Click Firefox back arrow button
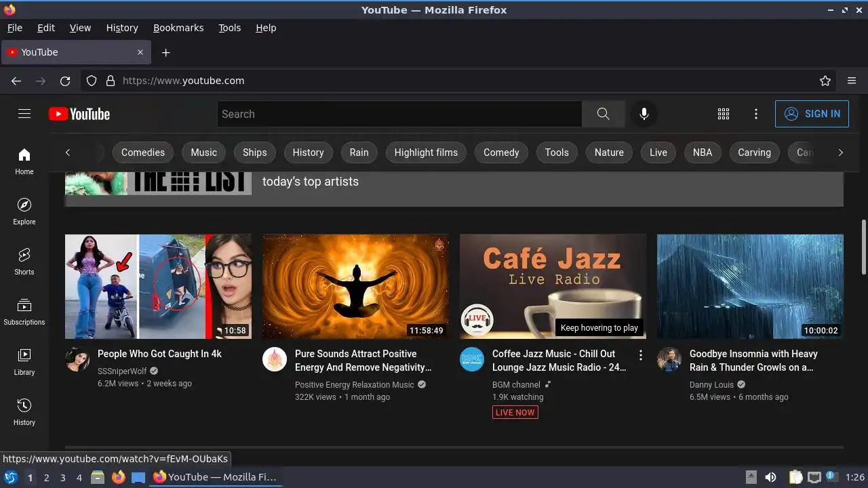Screen dimensions: 868x488 pos(16,81)
